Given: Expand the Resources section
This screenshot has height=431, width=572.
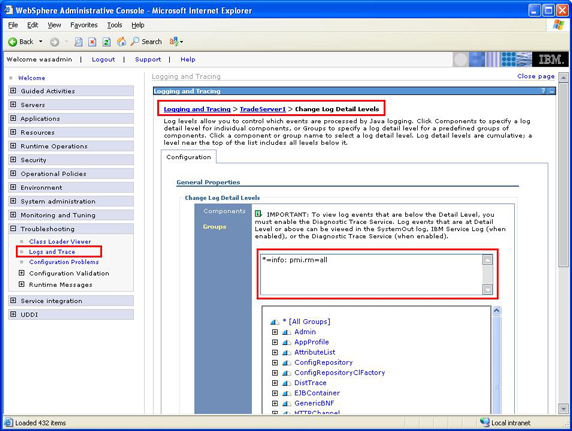Looking at the screenshot, I should tap(13, 132).
